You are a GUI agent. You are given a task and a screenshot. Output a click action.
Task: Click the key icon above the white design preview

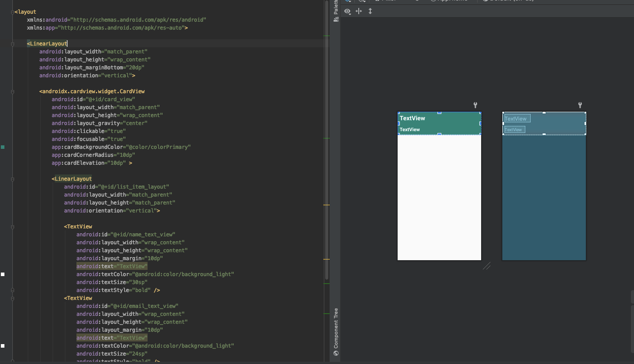pyautogui.click(x=475, y=105)
